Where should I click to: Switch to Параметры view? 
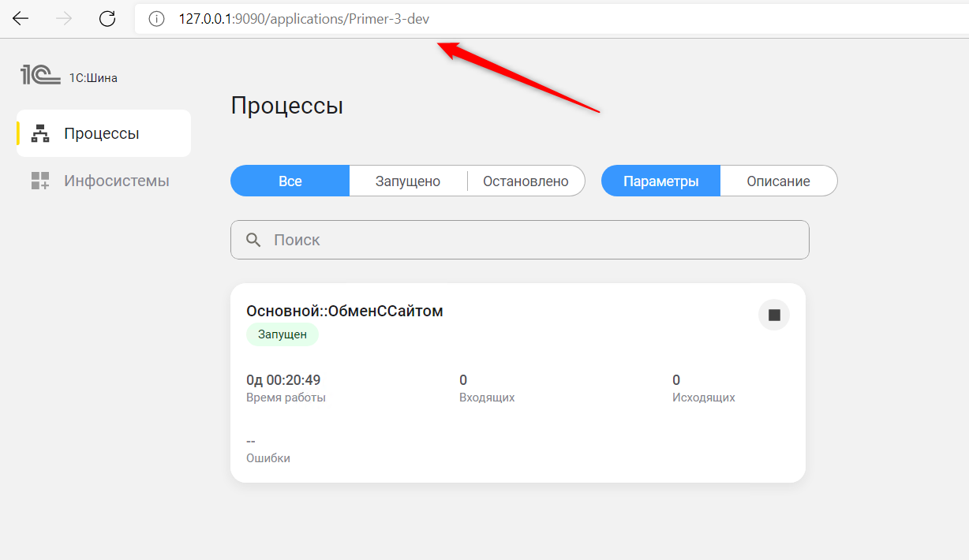click(x=660, y=181)
